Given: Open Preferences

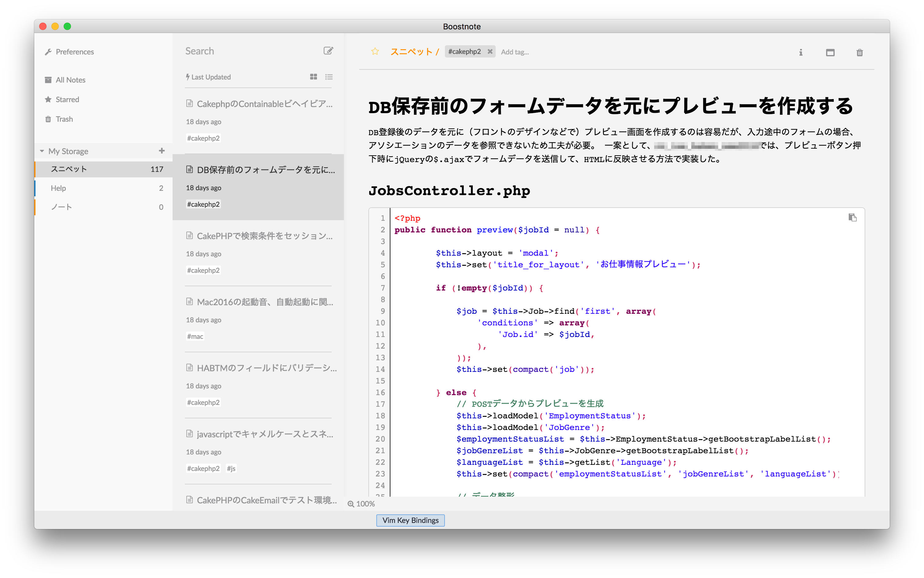Looking at the screenshot, I should (74, 52).
